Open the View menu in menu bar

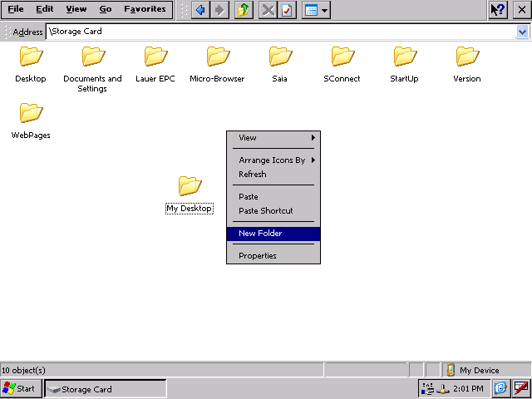76,9
